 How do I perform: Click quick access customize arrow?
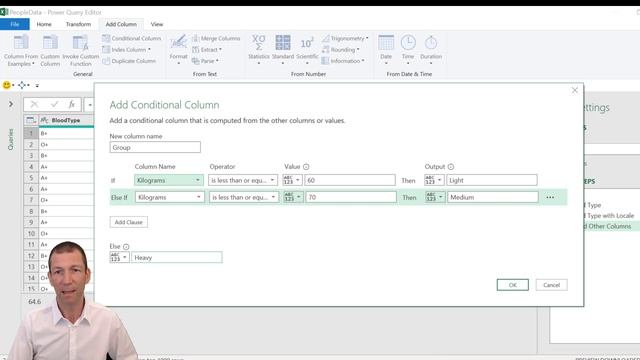pos(37,85)
